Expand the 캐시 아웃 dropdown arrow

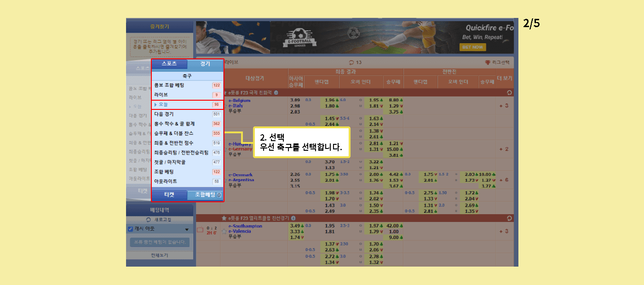(x=187, y=229)
